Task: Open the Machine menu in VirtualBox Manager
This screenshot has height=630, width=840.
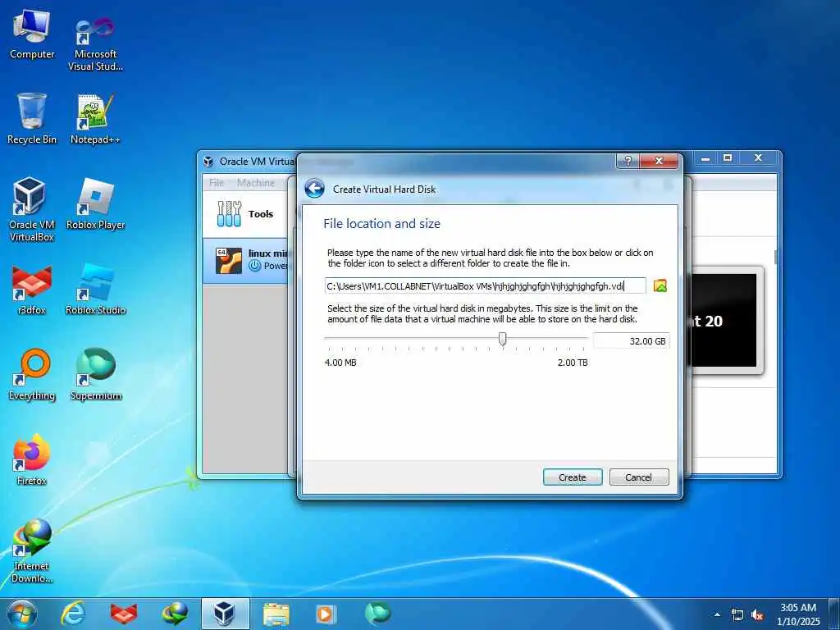Action: tap(256, 183)
